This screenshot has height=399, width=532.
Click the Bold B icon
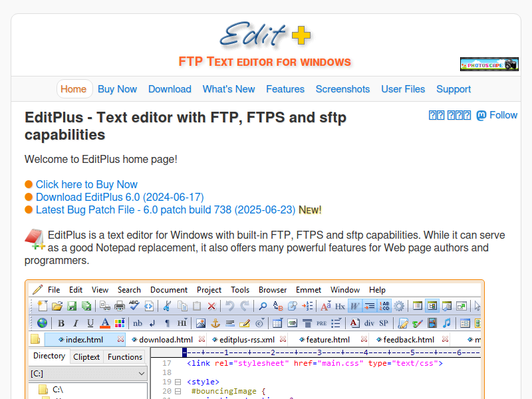(61, 323)
